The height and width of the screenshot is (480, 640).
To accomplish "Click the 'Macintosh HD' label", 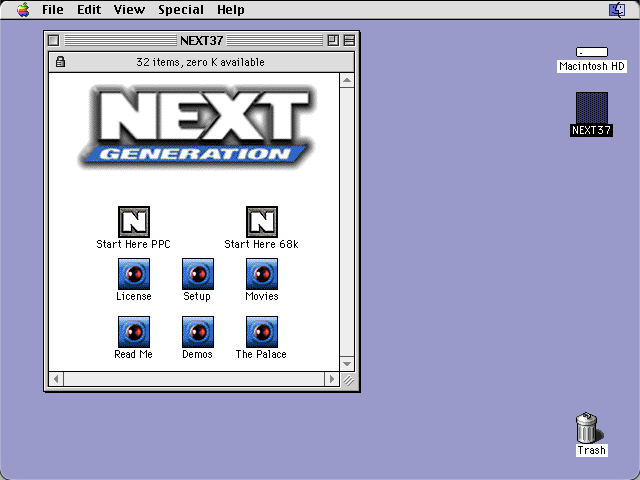I will tap(592, 66).
